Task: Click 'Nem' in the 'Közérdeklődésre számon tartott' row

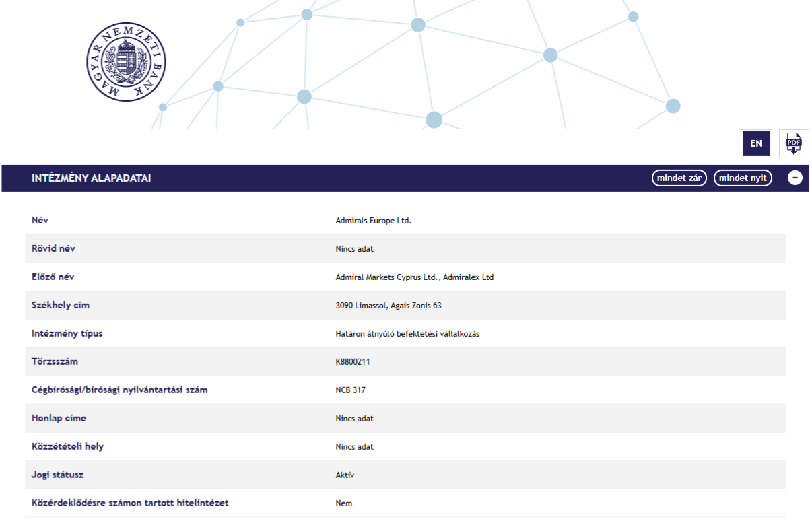Action: (x=343, y=503)
